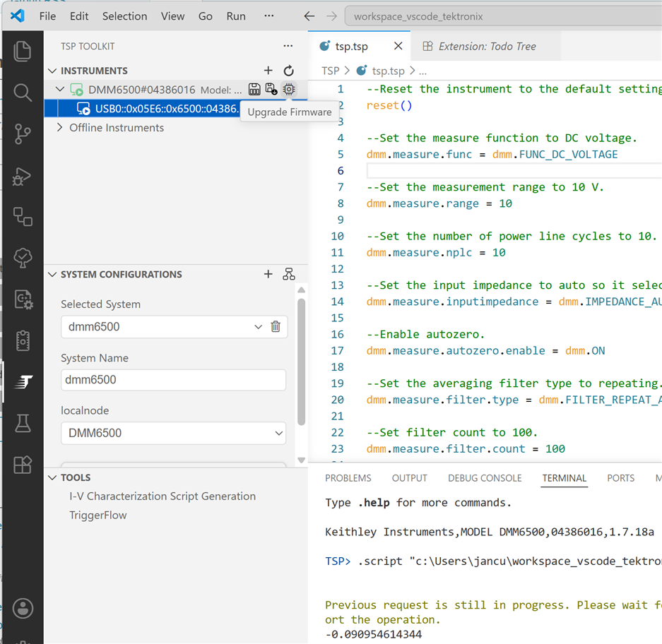The image size is (662, 644).
Task: Refresh the instruments list
Action: [x=289, y=71]
